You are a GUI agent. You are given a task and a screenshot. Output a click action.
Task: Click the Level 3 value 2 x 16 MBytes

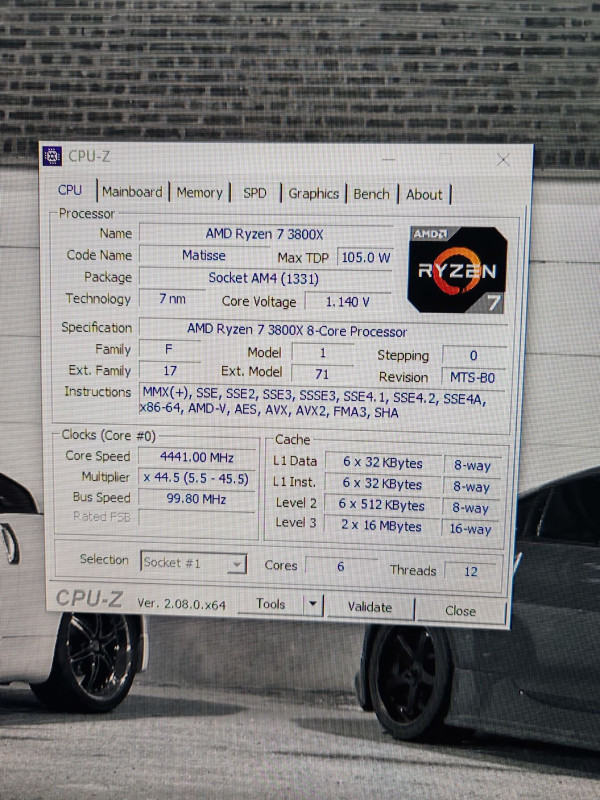(x=382, y=526)
